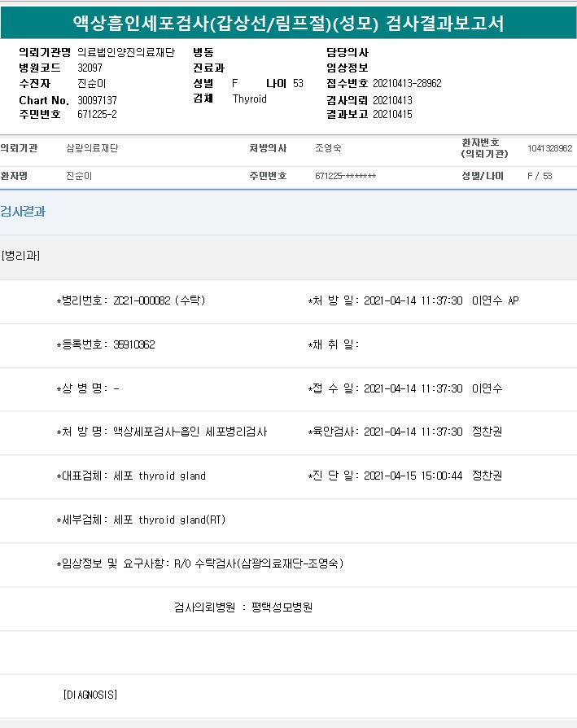Click hospital code value 32097

pos(90,68)
